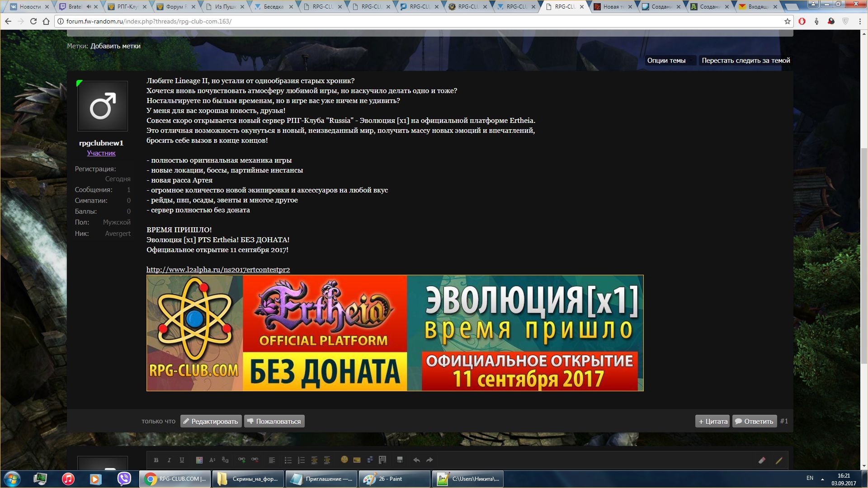Open Скрины_на_фор folder in taskbar
868x488 pixels.
coord(248,479)
